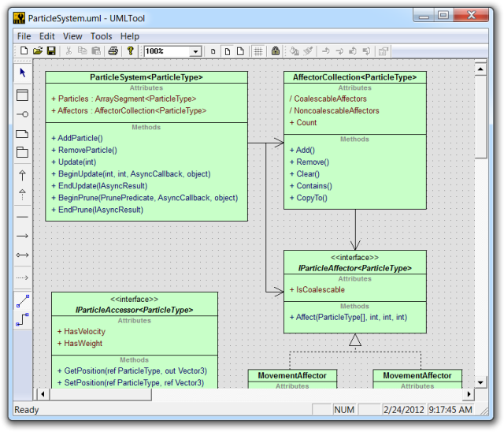Toggle the grid display button
Image resolution: width=504 pixels, height=432 pixels.
[258, 51]
